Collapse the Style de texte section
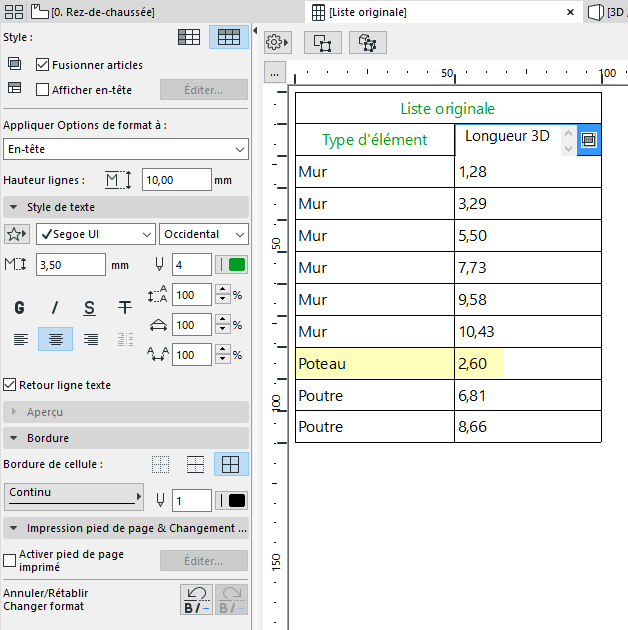The image size is (628, 630). pos(126,207)
